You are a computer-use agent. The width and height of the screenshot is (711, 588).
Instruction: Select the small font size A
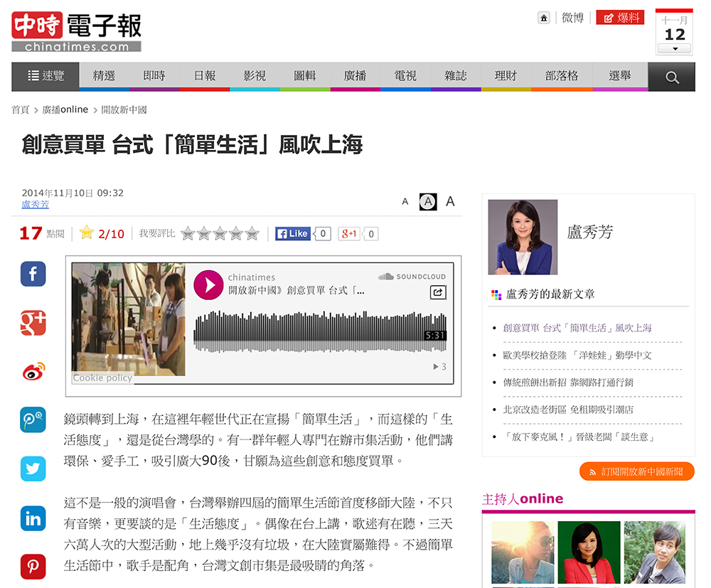click(405, 202)
